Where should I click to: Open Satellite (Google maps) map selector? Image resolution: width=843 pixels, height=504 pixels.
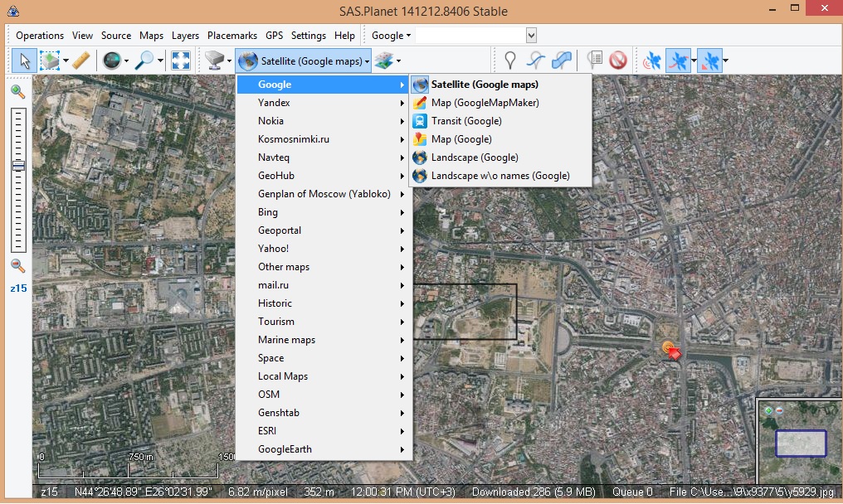[x=304, y=61]
